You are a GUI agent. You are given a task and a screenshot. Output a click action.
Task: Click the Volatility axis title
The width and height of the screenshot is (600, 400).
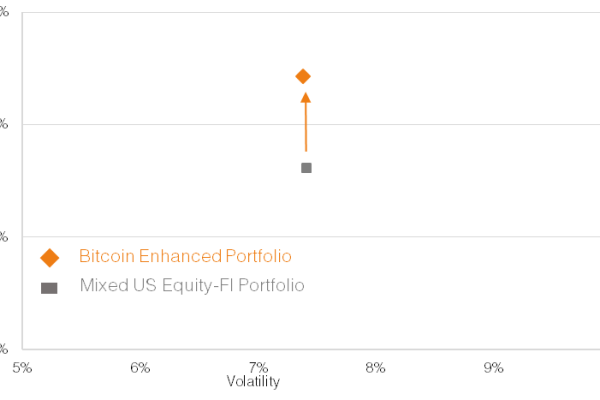click(253, 381)
